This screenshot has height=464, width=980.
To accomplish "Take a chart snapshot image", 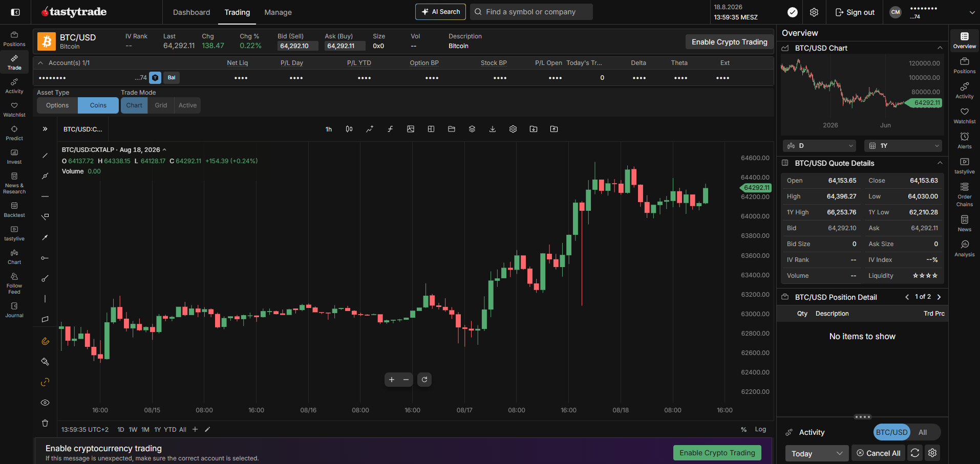I will pyautogui.click(x=411, y=129).
